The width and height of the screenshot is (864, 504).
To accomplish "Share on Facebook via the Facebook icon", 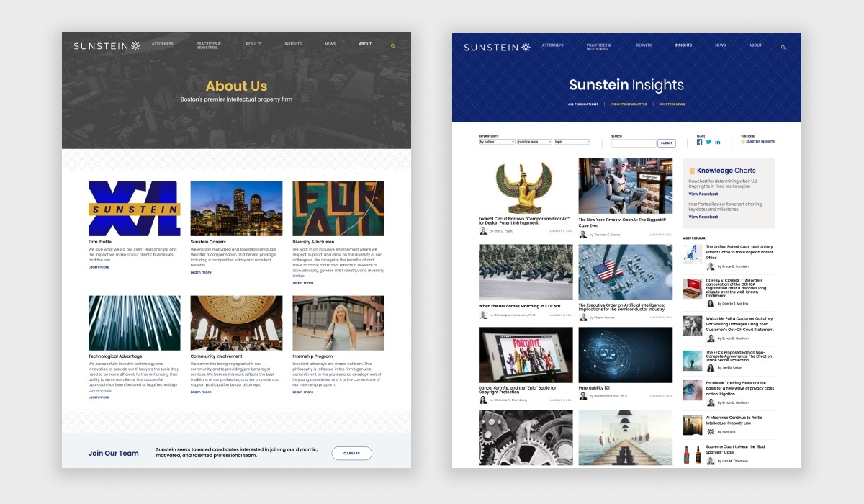I will click(699, 142).
